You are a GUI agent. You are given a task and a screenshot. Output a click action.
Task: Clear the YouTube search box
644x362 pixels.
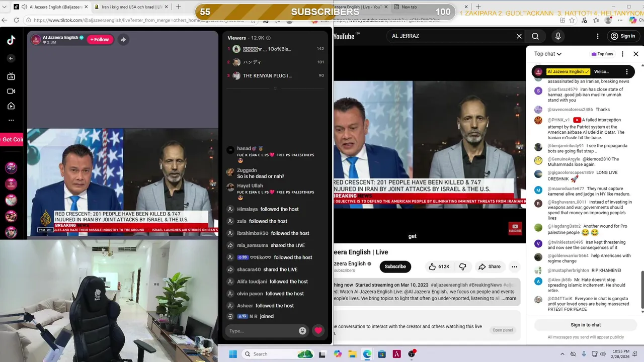click(519, 36)
